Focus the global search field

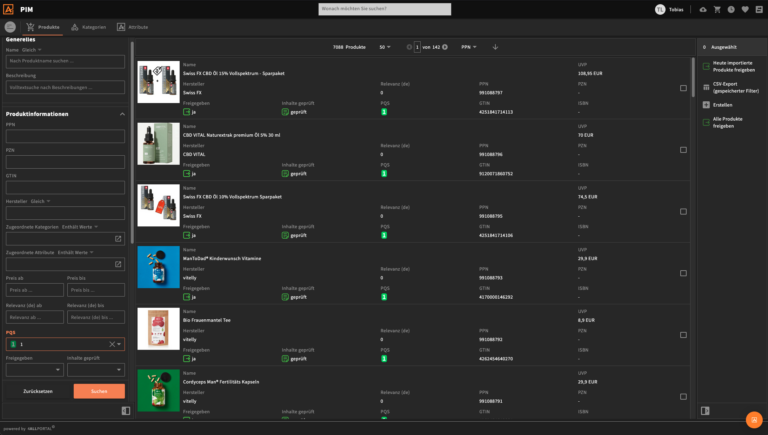tap(384, 9)
